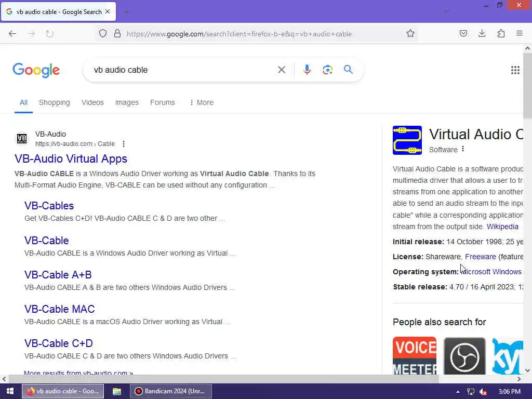This screenshot has height=399, width=532.
Task: Clear the search box with the X icon
Action: (x=281, y=70)
